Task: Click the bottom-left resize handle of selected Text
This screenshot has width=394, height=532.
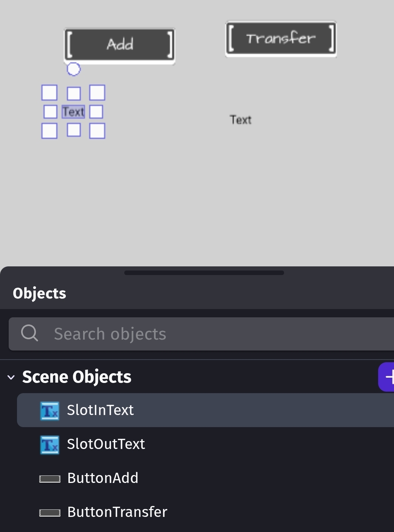Action: point(49,131)
